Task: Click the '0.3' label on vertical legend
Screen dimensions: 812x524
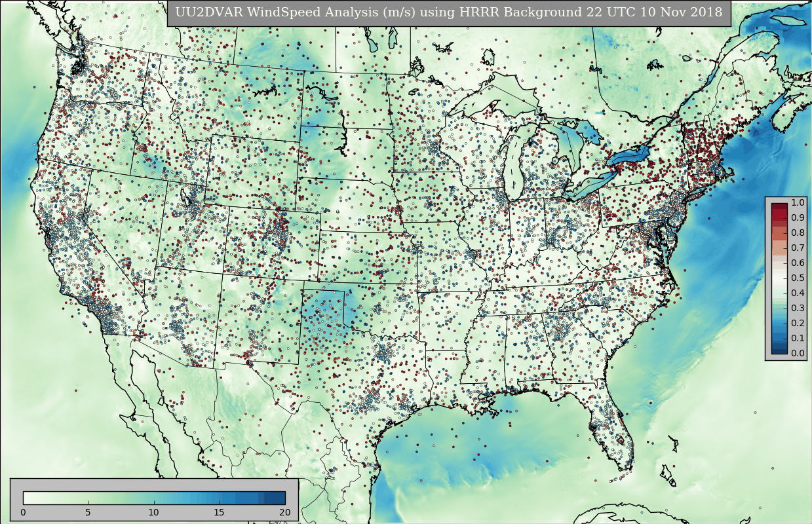Action: [798, 308]
